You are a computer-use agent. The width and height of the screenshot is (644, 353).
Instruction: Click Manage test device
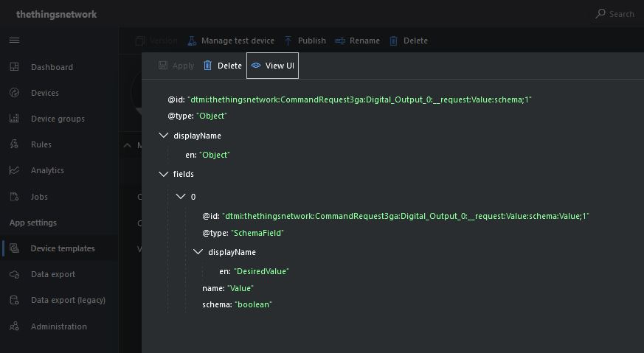tap(230, 41)
